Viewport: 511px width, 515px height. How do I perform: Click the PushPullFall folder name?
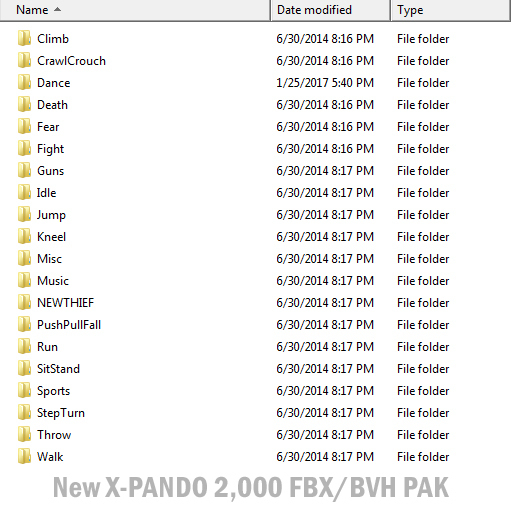click(x=69, y=325)
